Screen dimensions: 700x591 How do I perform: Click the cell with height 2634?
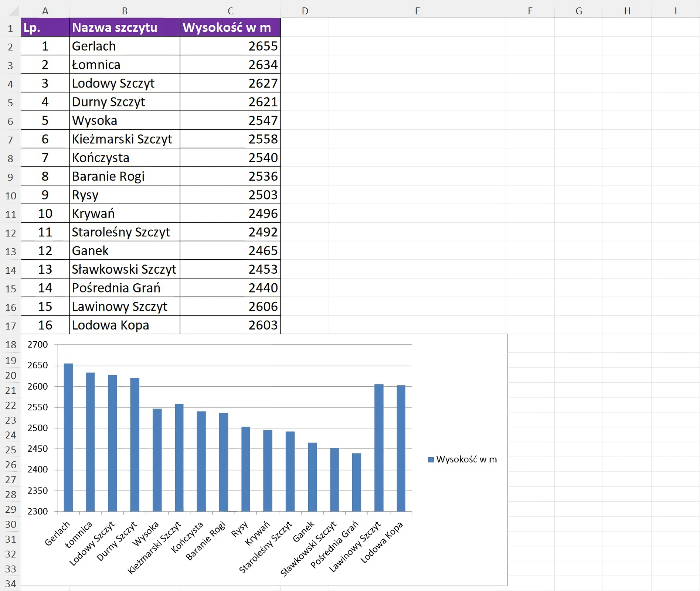tap(230, 65)
